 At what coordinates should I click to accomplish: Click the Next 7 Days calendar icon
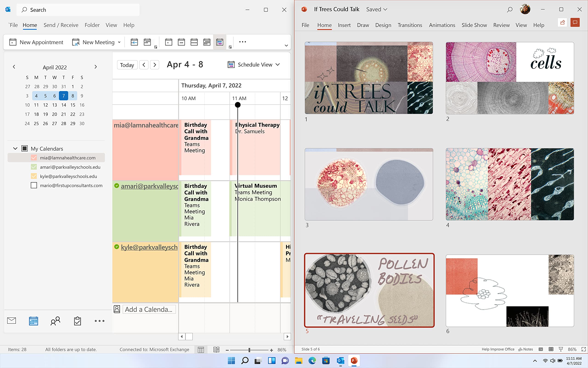click(x=147, y=42)
